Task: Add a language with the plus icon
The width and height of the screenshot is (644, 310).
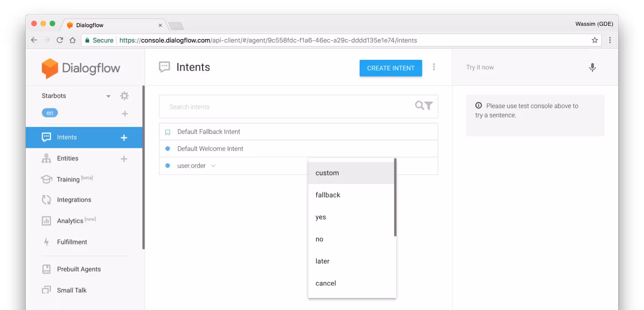Action: (125, 114)
